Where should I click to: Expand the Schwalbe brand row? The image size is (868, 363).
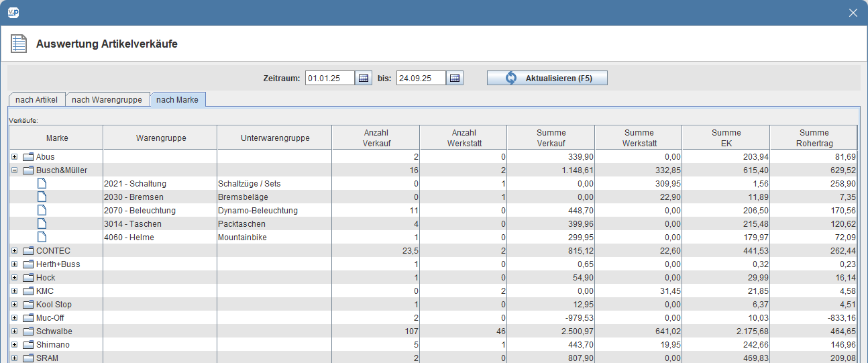[x=15, y=331]
